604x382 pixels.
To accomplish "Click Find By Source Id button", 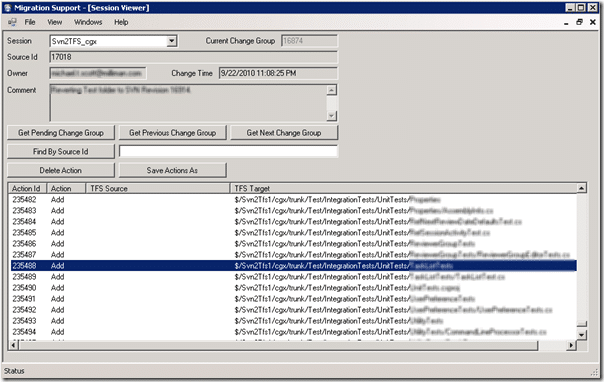I will 61,152.
